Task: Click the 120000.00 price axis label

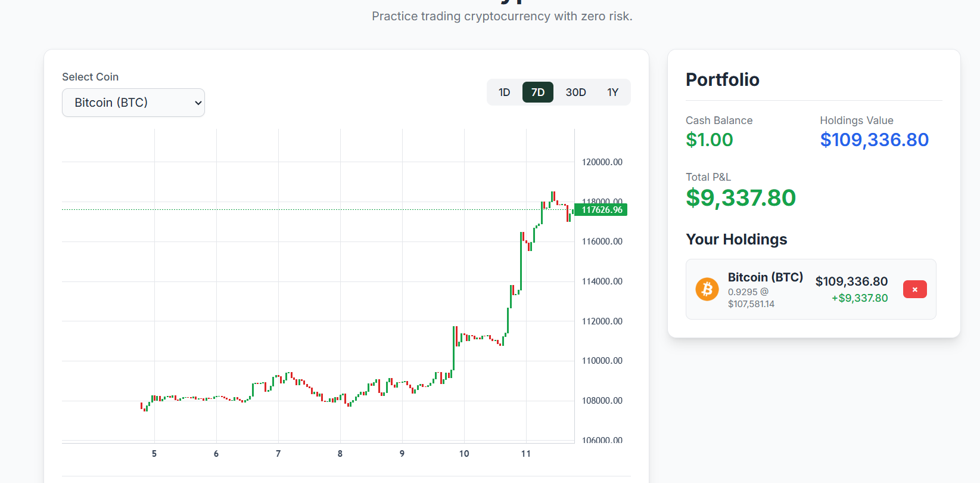Action: point(602,162)
